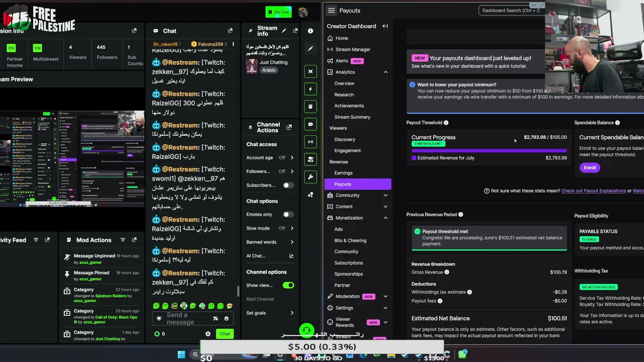This screenshot has width=644, height=362.
Task: Open the azuz_gamer link under Message Unpinned
Action: (x=91, y=262)
